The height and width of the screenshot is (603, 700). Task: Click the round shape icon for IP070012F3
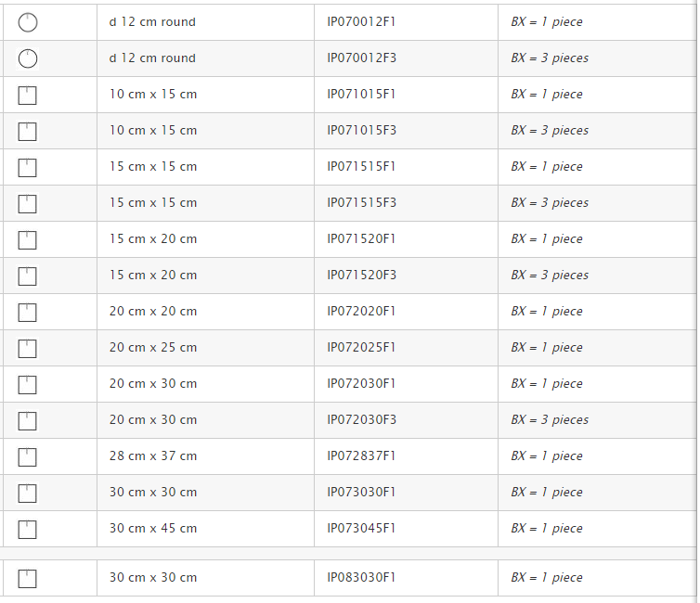pos(28,58)
